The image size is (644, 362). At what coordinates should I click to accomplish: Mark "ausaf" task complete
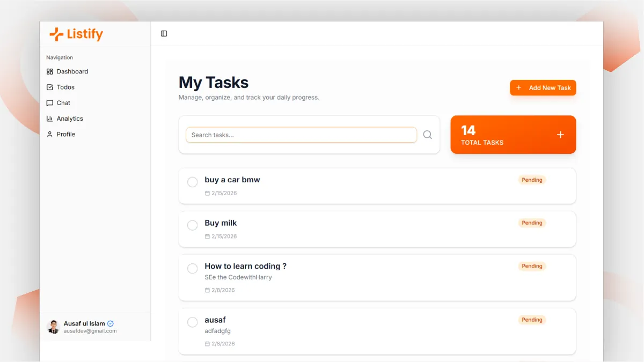[192, 322]
